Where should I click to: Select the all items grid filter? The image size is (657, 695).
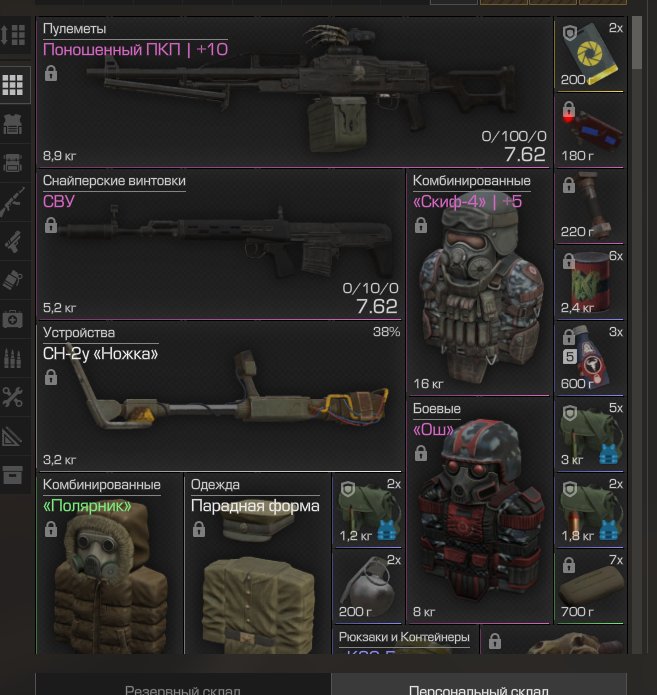click(13, 85)
